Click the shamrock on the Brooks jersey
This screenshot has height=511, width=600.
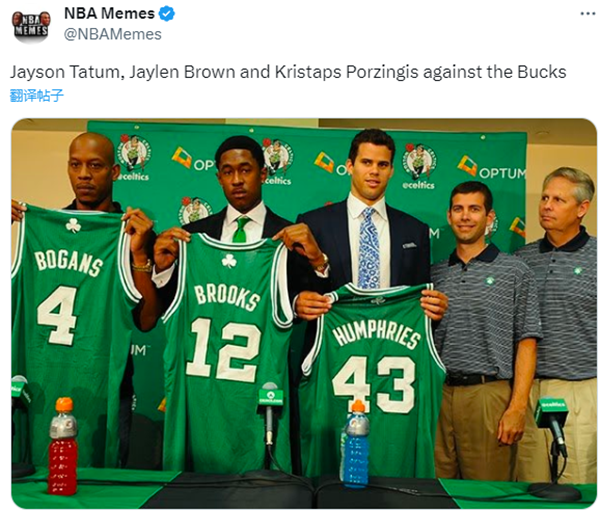(x=229, y=261)
